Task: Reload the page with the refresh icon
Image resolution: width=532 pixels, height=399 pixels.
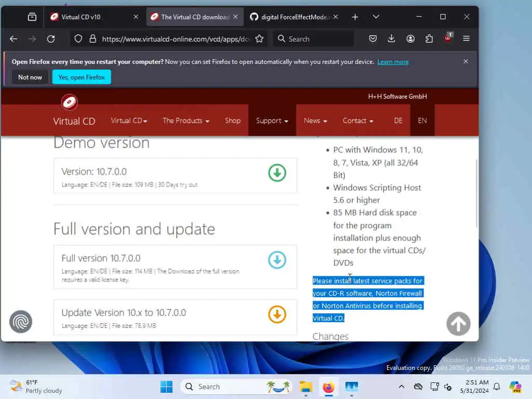Action: [x=51, y=39]
